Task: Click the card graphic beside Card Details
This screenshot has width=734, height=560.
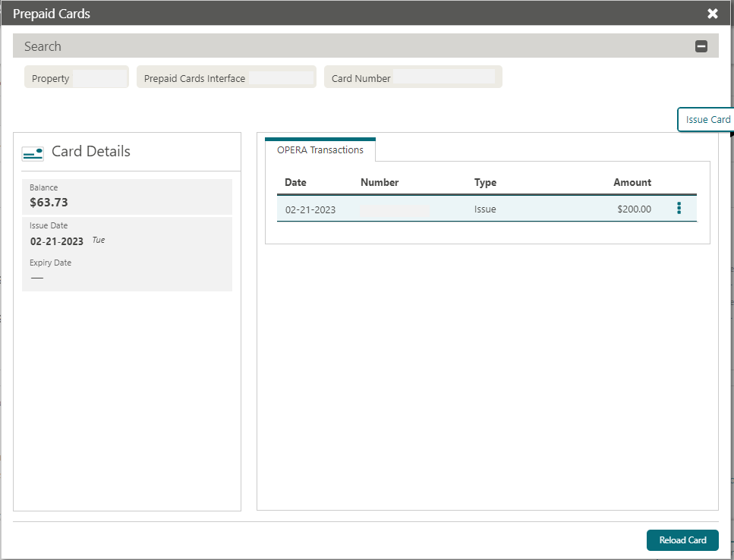Action: [33, 153]
